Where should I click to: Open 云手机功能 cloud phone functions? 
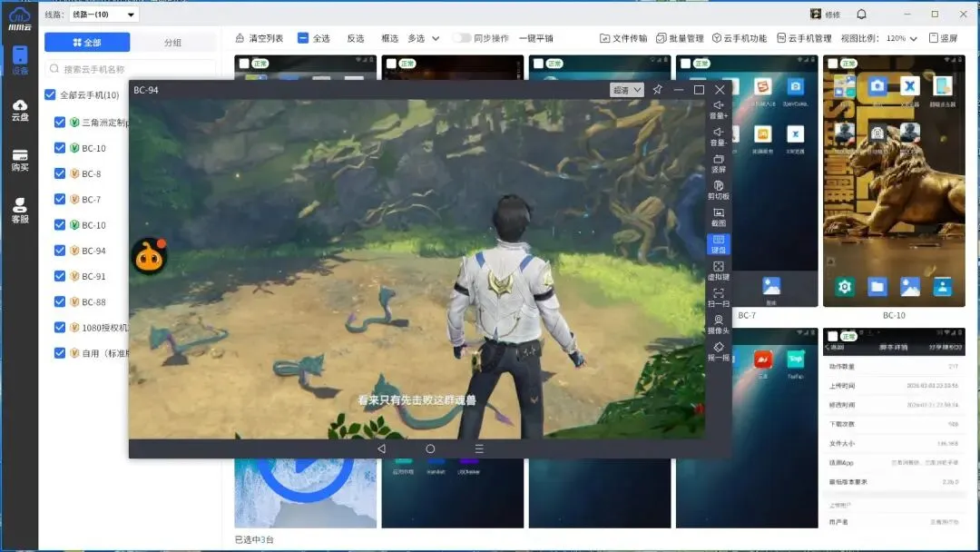pos(740,38)
